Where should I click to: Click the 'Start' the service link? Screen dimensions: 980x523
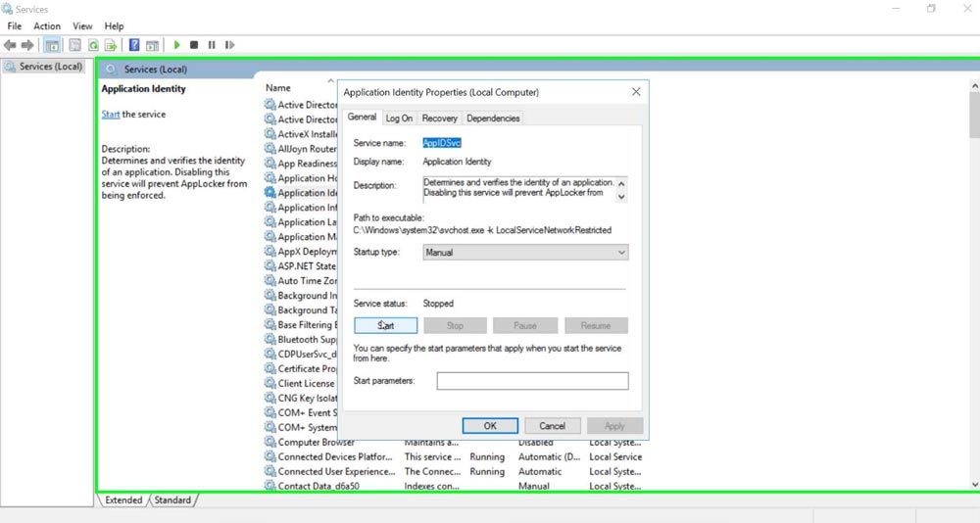[x=111, y=115]
